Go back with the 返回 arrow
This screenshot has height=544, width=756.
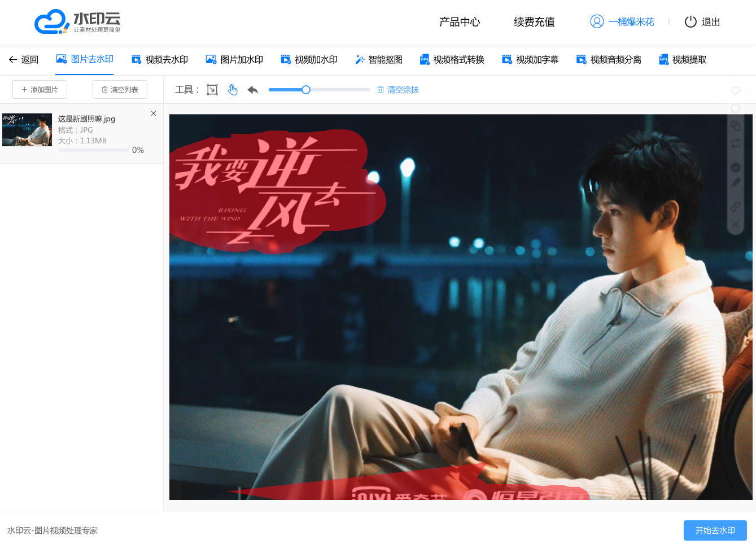(x=23, y=60)
